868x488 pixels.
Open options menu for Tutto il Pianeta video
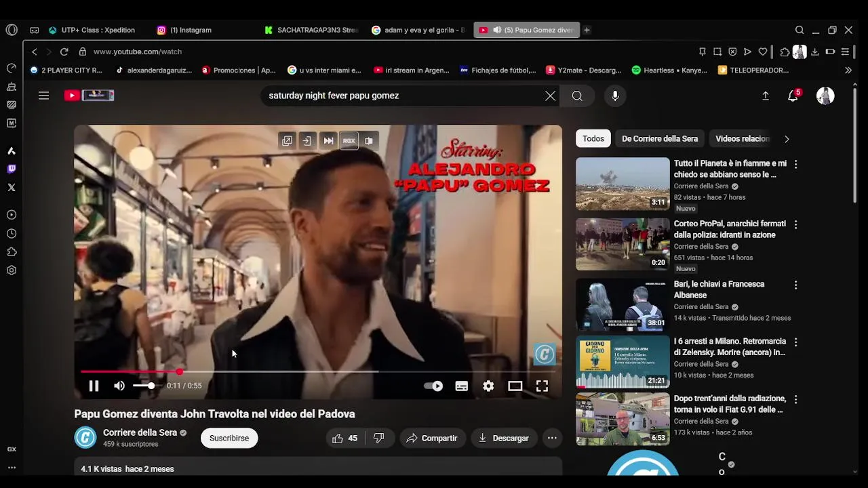coord(795,164)
